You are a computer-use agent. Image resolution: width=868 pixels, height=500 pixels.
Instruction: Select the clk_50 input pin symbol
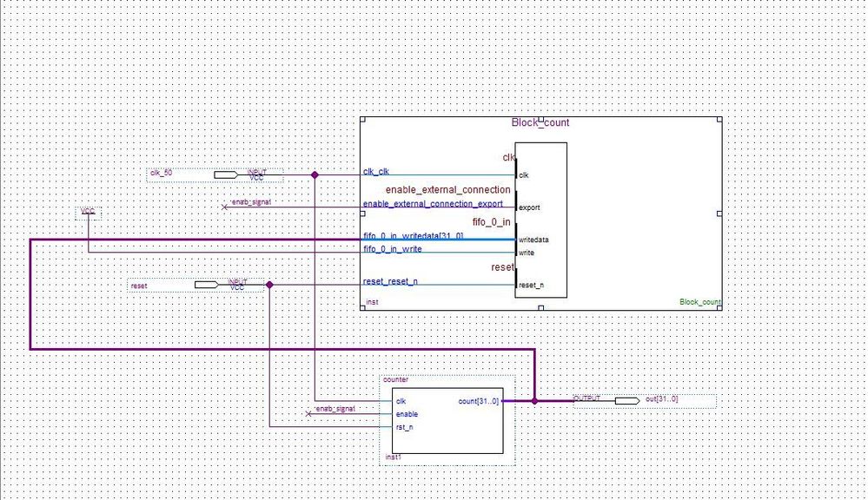(x=227, y=174)
